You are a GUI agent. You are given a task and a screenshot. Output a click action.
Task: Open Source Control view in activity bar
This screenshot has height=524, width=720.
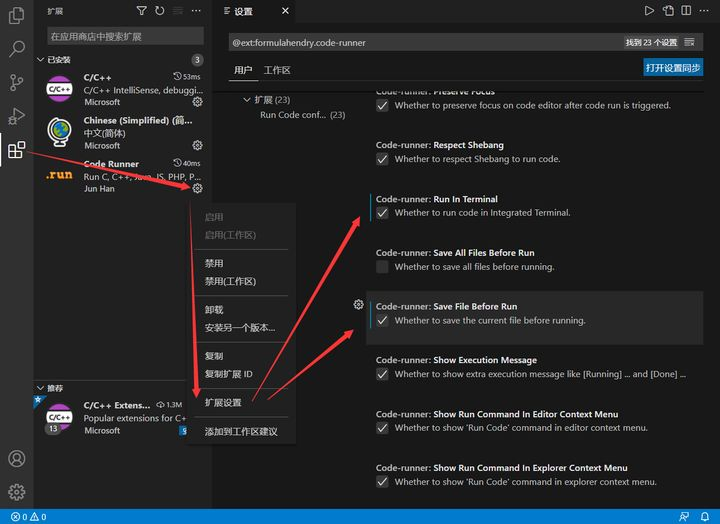tap(17, 82)
